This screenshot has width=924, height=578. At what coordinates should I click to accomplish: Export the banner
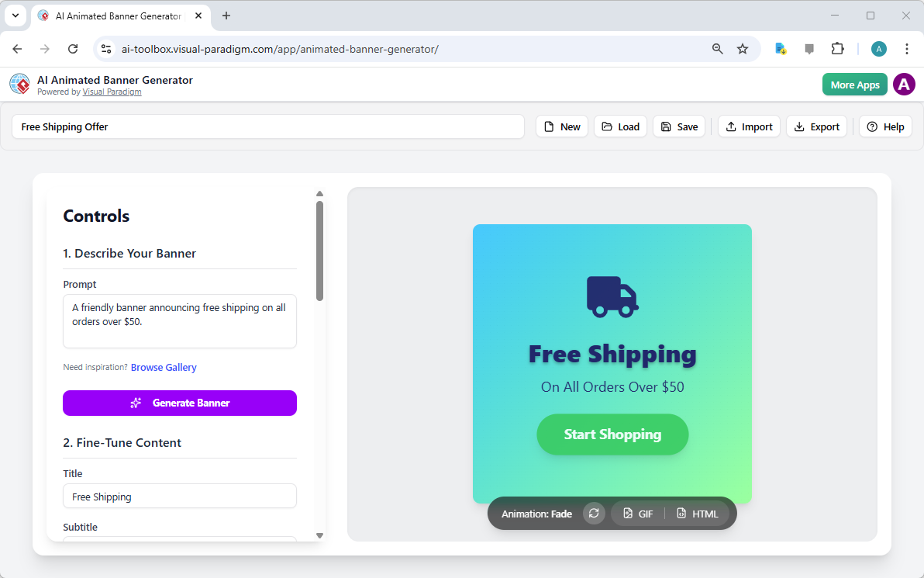816,126
